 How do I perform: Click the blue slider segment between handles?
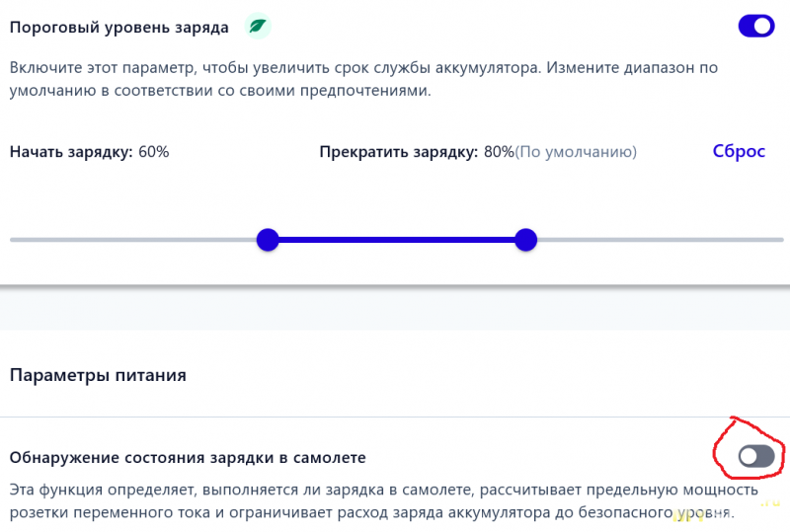395,240
